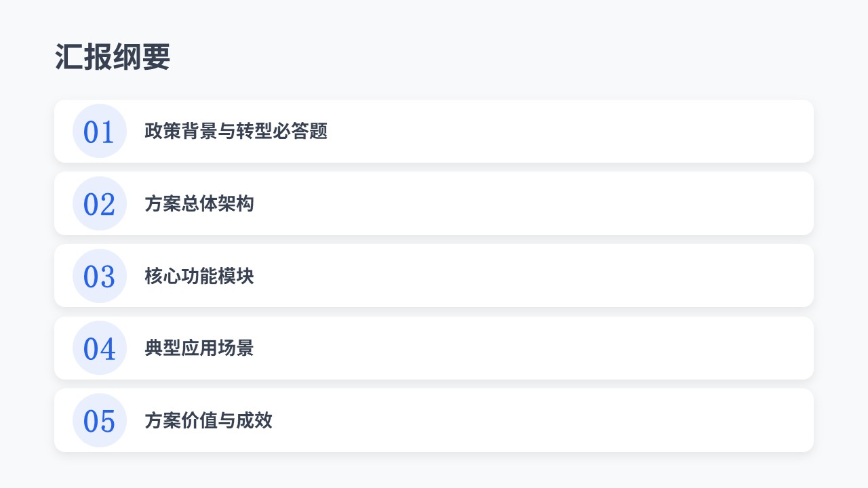This screenshot has width=868, height=488.
Task: Click the 汇报纲要 slide title
Action: tap(113, 58)
